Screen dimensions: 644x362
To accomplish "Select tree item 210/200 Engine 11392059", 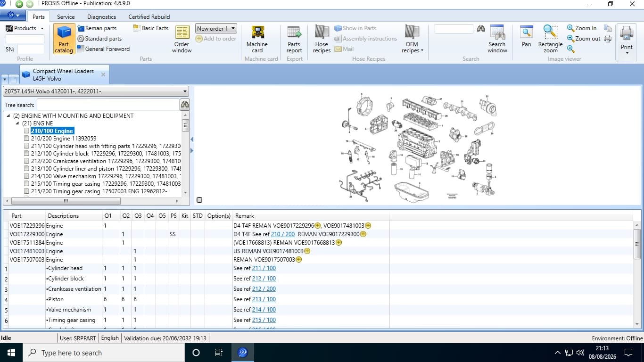I will [x=64, y=139].
